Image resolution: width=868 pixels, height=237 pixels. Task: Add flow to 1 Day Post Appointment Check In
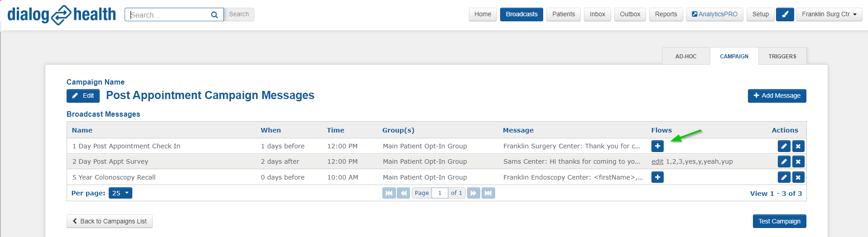pos(657,146)
